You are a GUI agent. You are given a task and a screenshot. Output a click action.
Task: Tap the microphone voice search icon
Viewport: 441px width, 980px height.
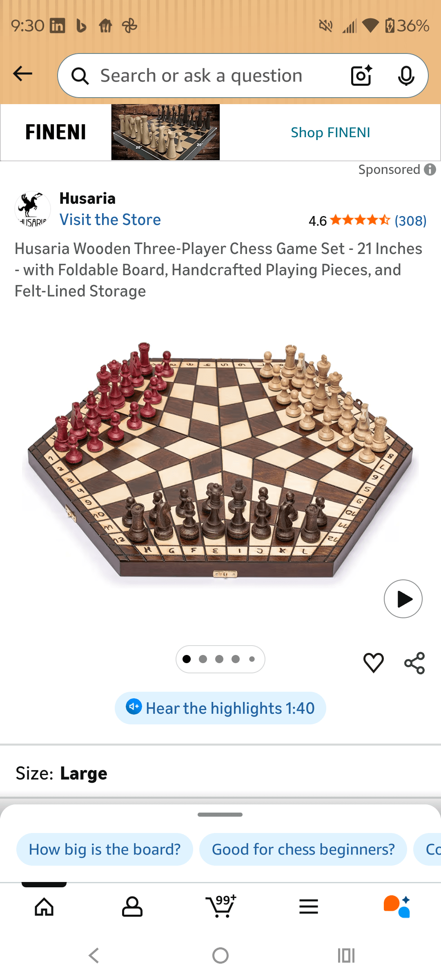coord(406,76)
